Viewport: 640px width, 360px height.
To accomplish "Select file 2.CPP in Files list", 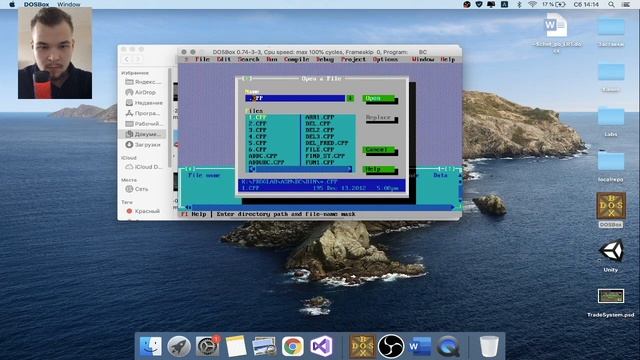I will coord(258,124).
